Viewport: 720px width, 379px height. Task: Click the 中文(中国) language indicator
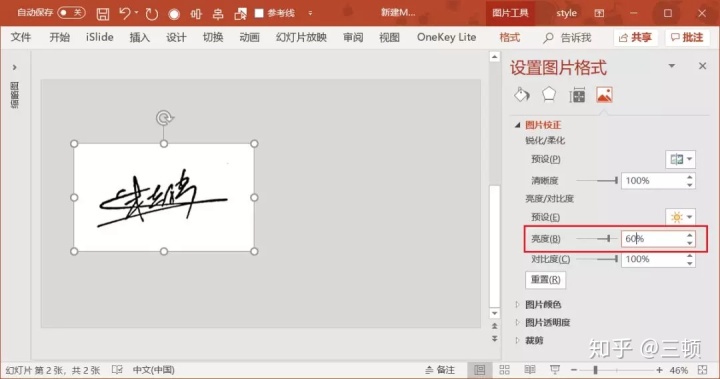pyautogui.click(x=153, y=370)
